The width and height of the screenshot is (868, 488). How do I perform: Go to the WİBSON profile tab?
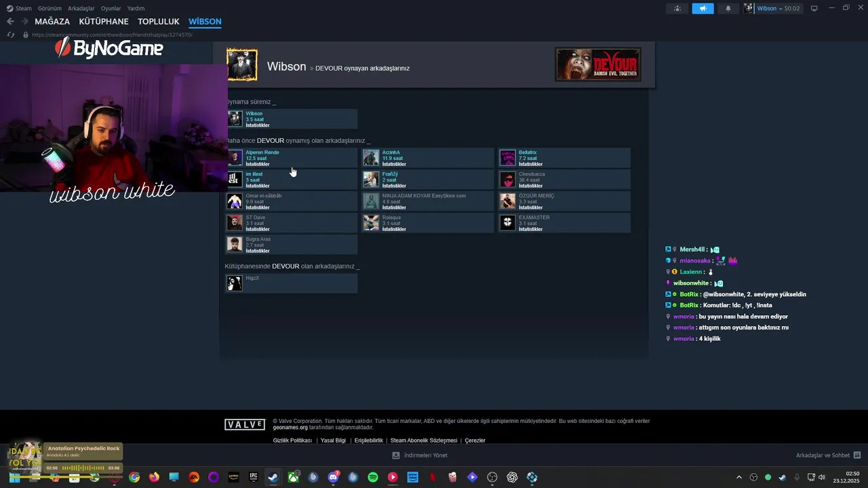(205, 22)
